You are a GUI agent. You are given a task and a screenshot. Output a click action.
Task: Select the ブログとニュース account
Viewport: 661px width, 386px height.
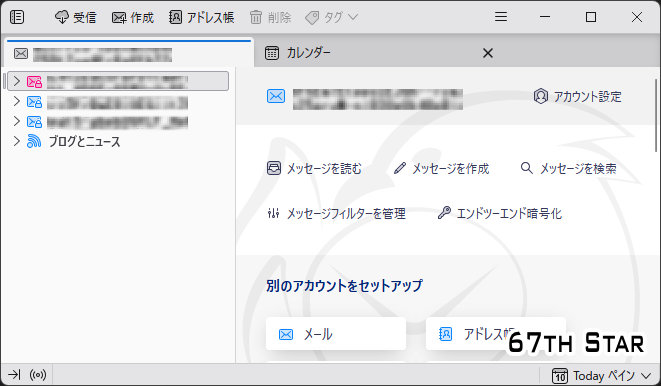click(x=84, y=142)
